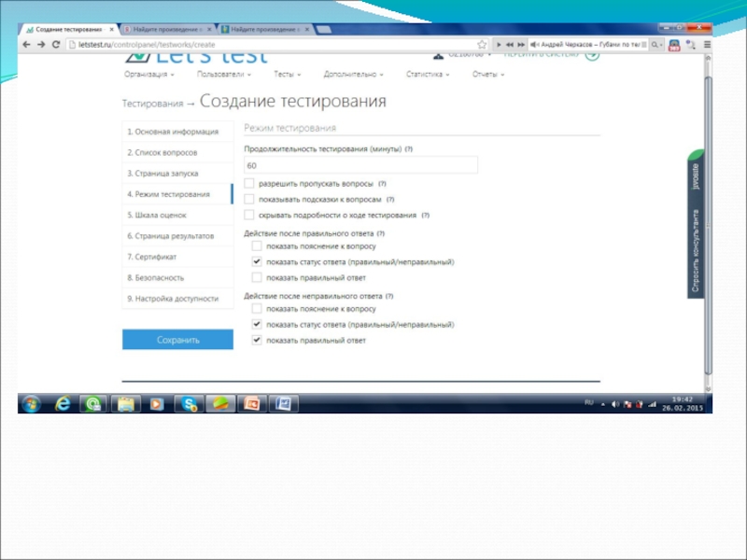Viewport: 747px width, 560px height.
Task: Click the user account icon in header
Action: 438,56
